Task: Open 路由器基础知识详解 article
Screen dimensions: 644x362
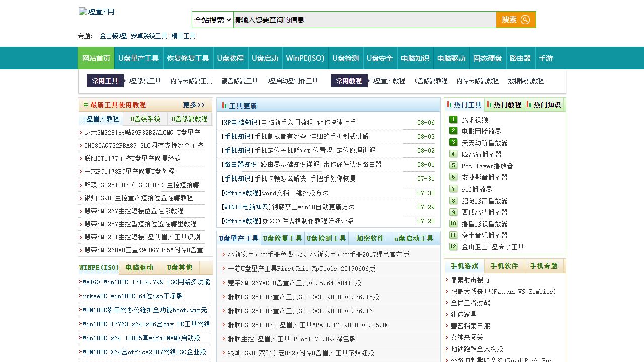Action: 321,164
